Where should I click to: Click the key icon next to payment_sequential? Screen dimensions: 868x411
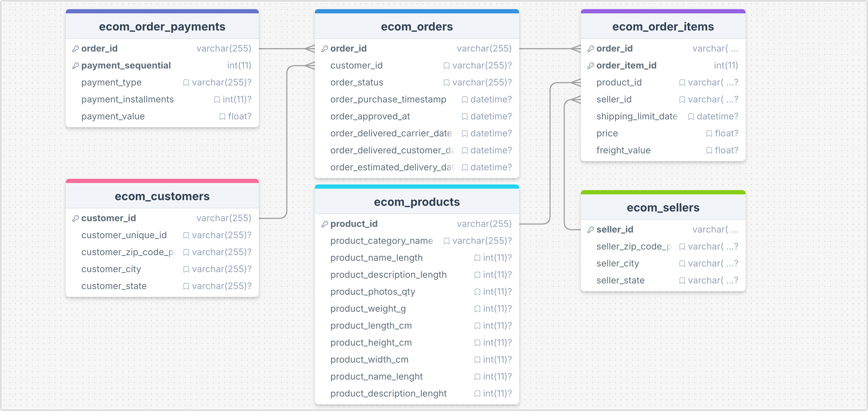coord(75,65)
